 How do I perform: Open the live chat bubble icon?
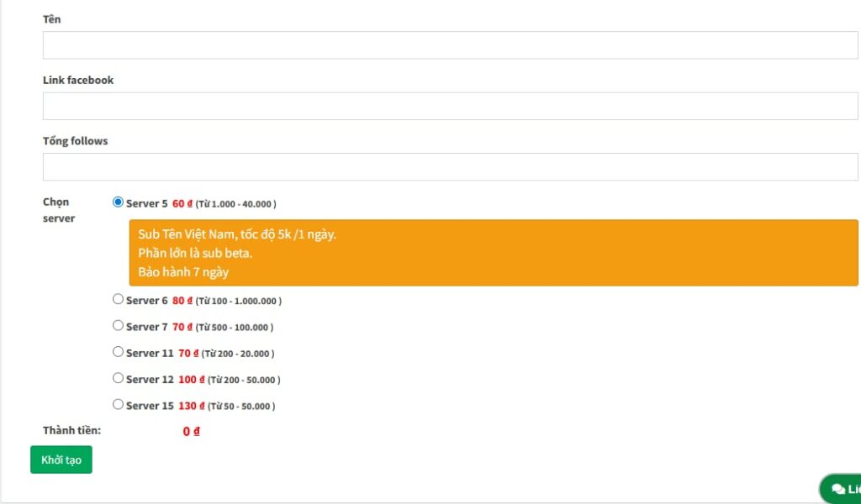838,489
